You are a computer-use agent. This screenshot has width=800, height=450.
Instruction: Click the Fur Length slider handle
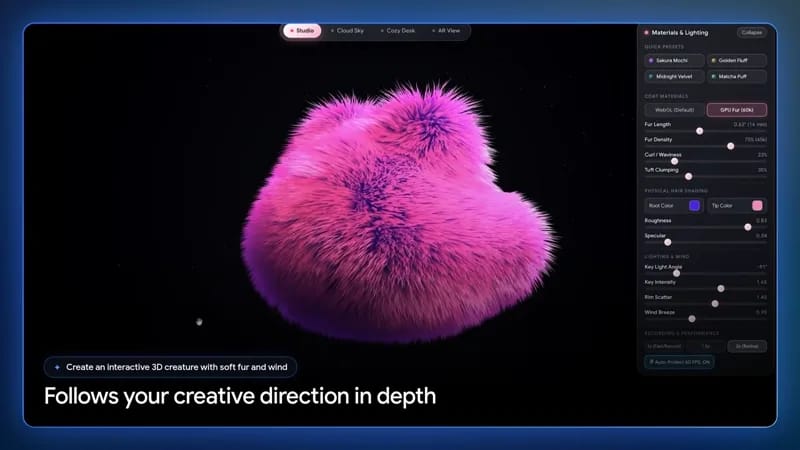tap(699, 131)
